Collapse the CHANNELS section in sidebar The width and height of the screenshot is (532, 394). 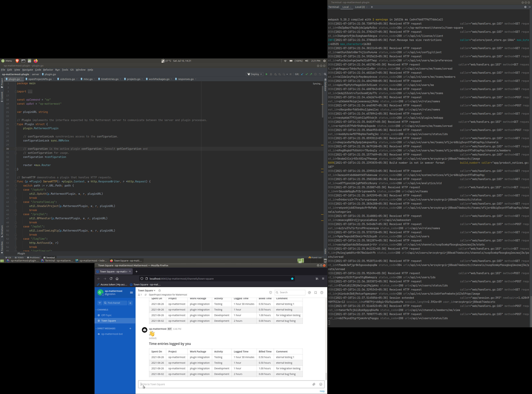[x=102, y=310]
